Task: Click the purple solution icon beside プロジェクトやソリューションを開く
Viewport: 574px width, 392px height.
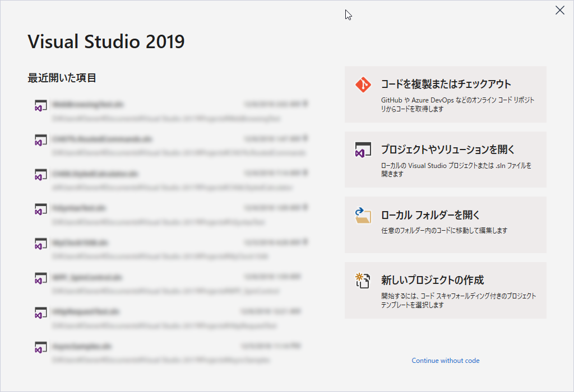Action: (363, 150)
